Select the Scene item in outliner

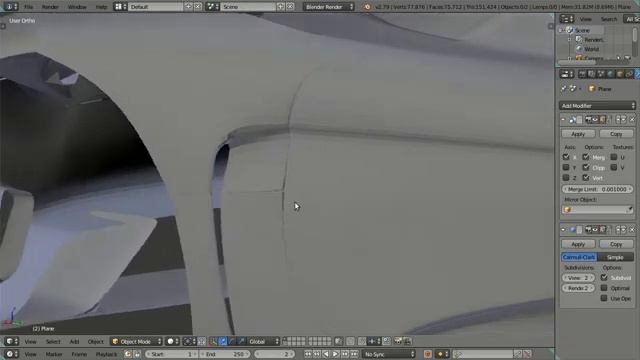click(582, 30)
